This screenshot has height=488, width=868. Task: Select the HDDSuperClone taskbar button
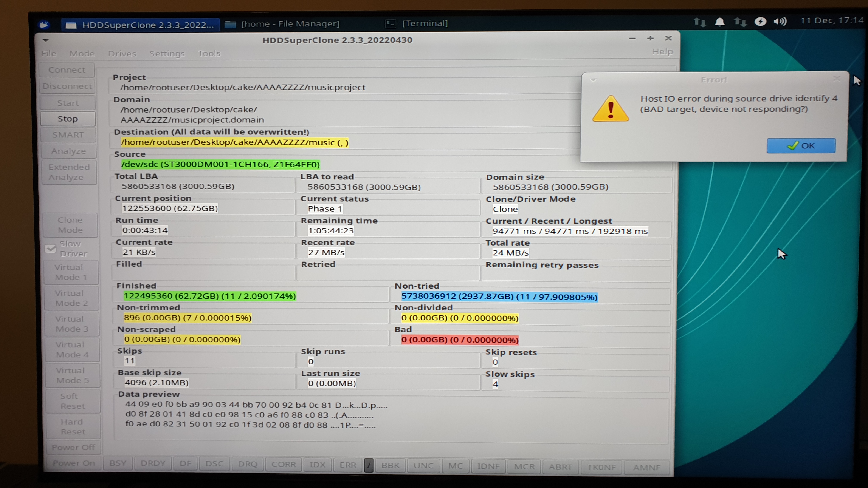pyautogui.click(x=140, y=25)
